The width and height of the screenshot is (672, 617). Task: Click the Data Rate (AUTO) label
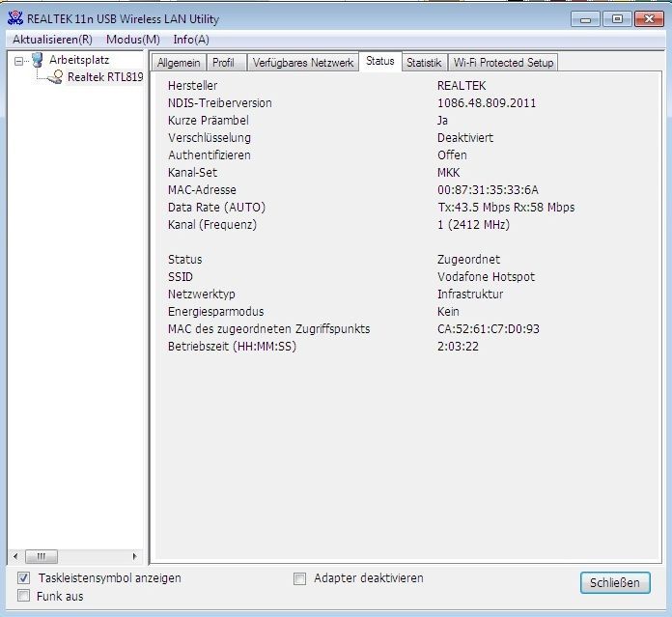(216, 208)
